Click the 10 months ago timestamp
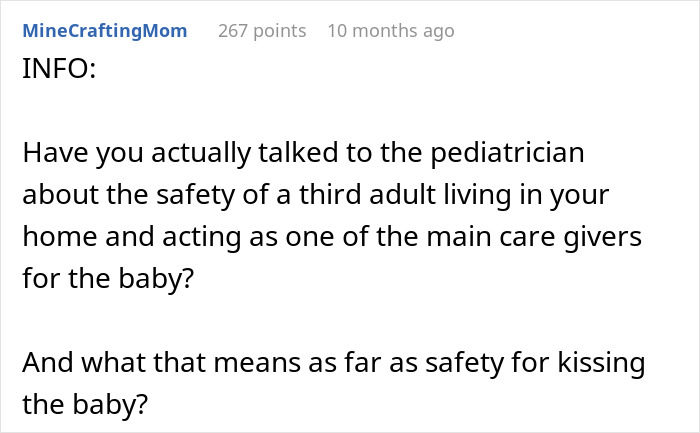The width and height of the screenshot is (700, 433). point(390,31)
